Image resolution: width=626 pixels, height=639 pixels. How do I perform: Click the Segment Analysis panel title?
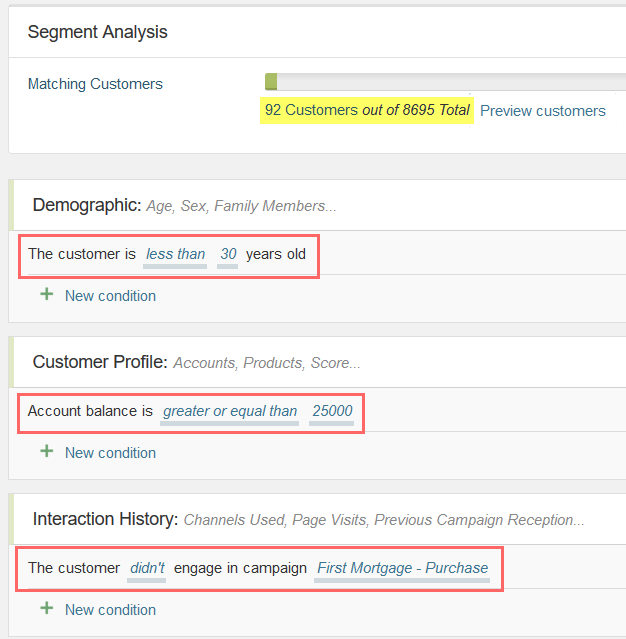pyautogui.click(x=97, y=32)
